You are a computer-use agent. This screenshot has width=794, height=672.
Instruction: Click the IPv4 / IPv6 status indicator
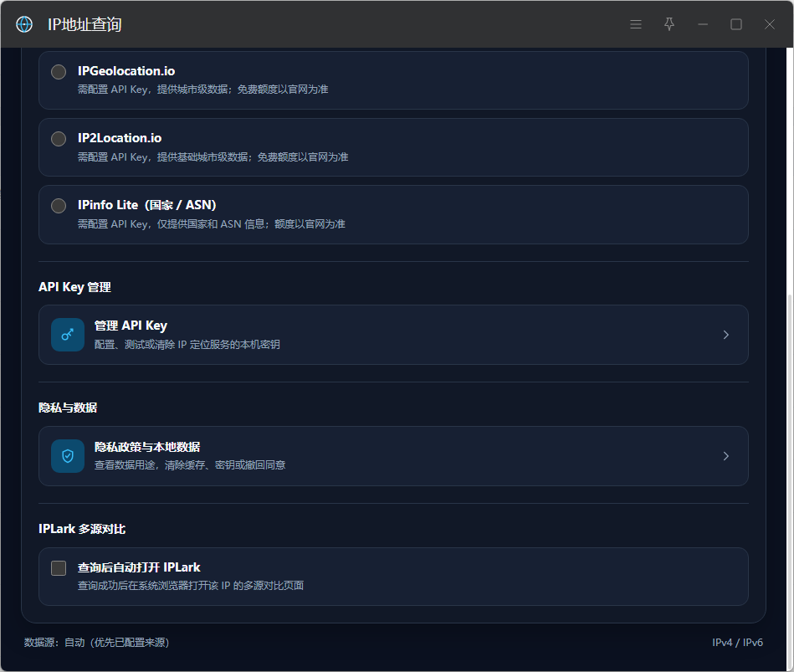click(737, 642)
